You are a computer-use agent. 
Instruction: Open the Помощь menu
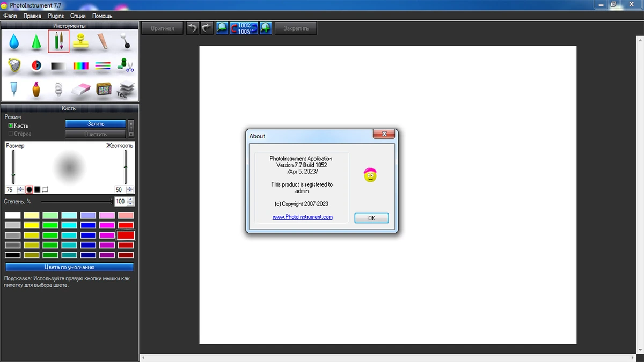coord(102,16)
